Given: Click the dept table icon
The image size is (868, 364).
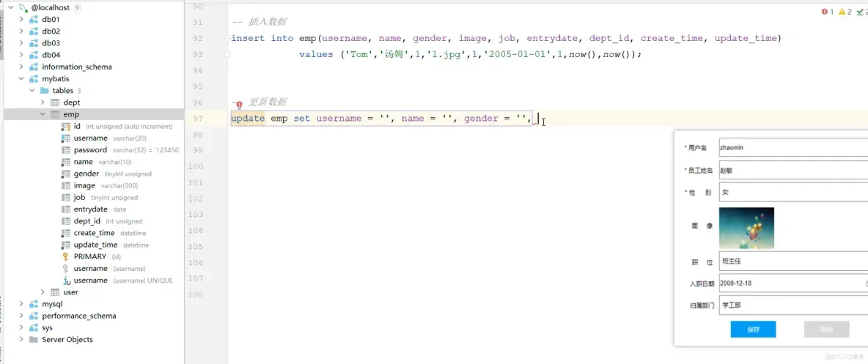Looking at the screenshot, I should click(55, 103).
